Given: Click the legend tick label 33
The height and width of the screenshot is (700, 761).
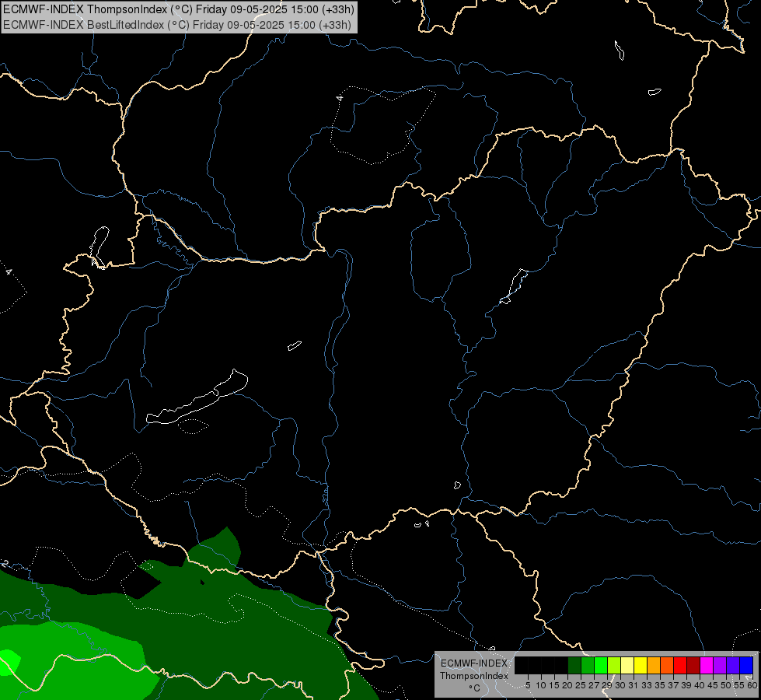Looking at the screenshot, I should pyautogui.click(x=647, y=685).
